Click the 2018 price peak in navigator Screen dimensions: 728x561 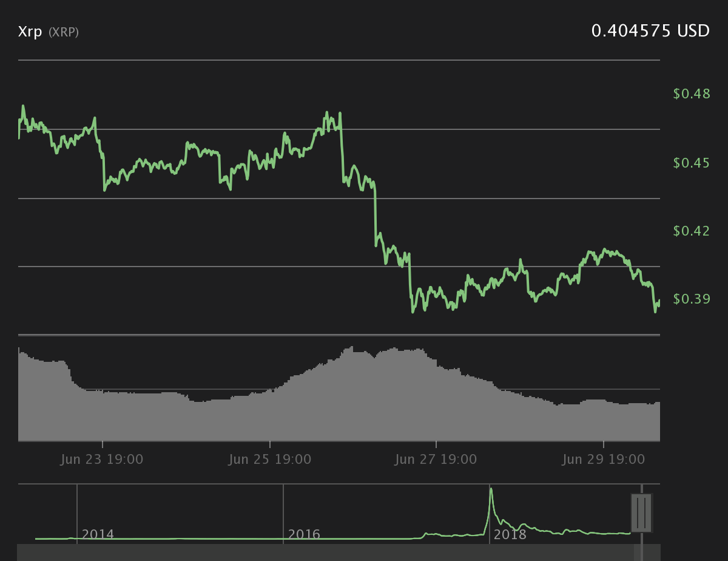click(491, 489)
